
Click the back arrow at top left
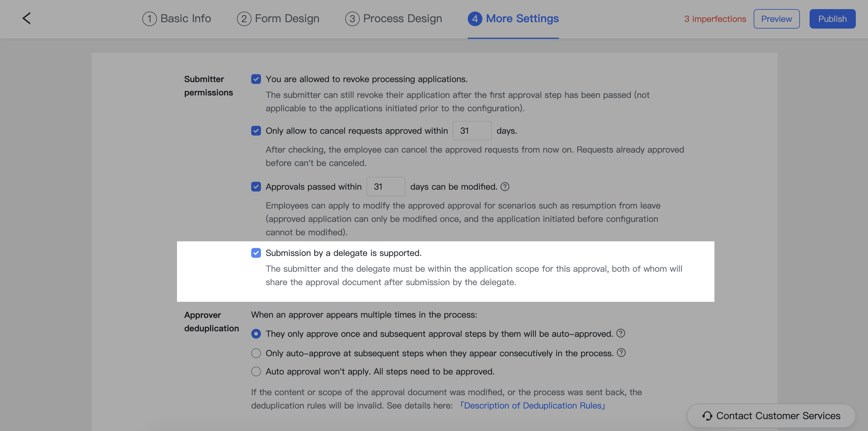coord(27,19)
